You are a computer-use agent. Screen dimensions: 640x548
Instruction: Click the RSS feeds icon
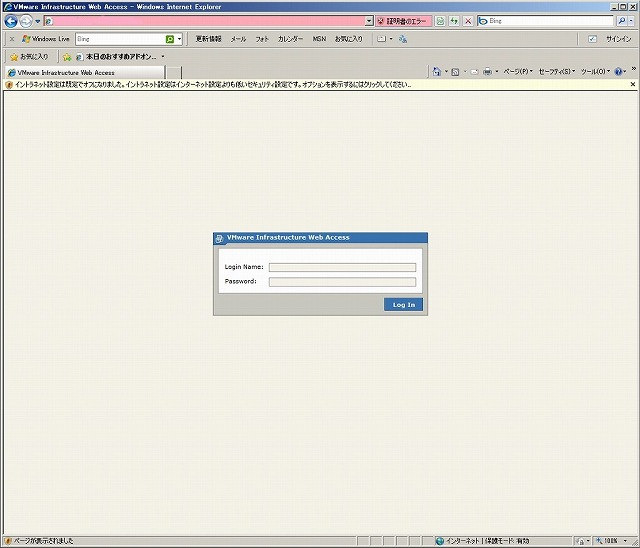455,72
